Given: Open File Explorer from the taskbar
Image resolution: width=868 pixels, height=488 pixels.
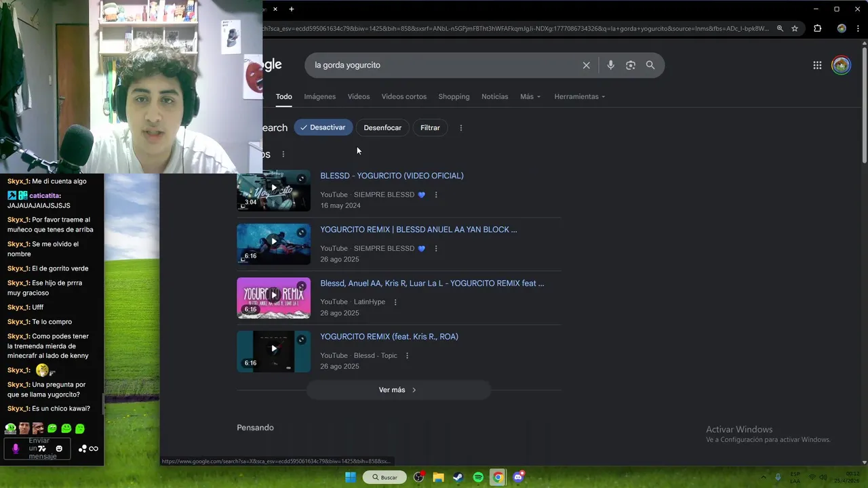Looking at the screenshot, I should 438,477.
